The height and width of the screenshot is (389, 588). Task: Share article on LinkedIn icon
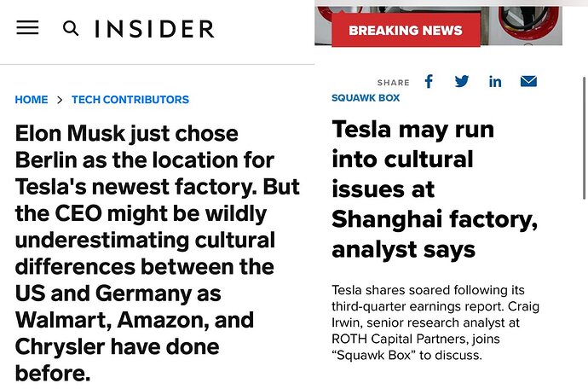click(495, 82)
